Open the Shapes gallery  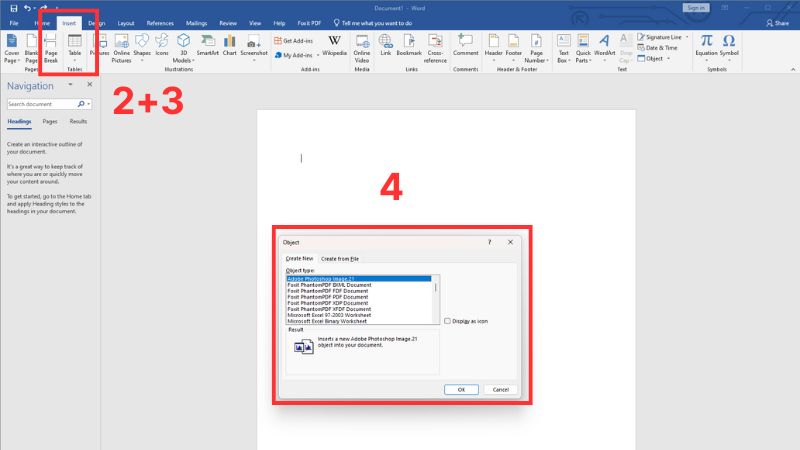pos(142,48)
